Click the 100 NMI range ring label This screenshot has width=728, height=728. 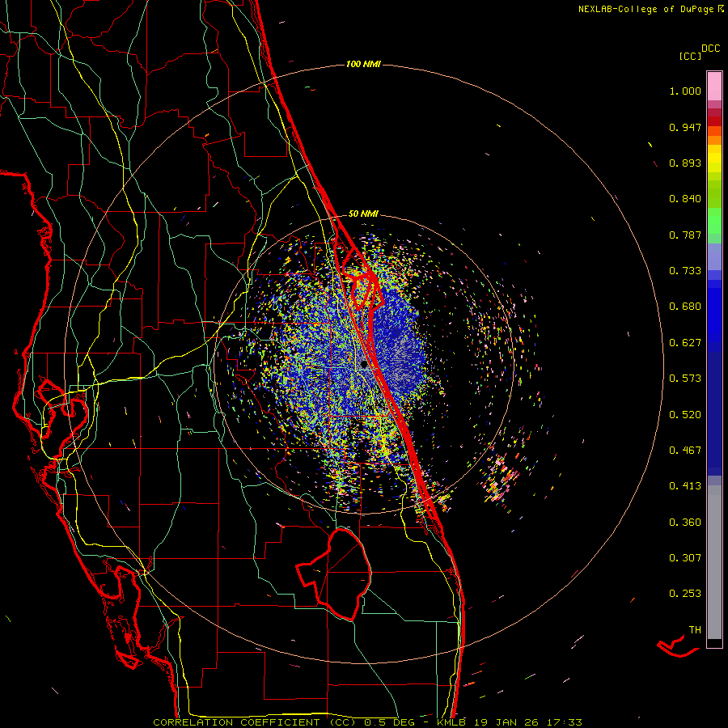(x=363, y=64)
